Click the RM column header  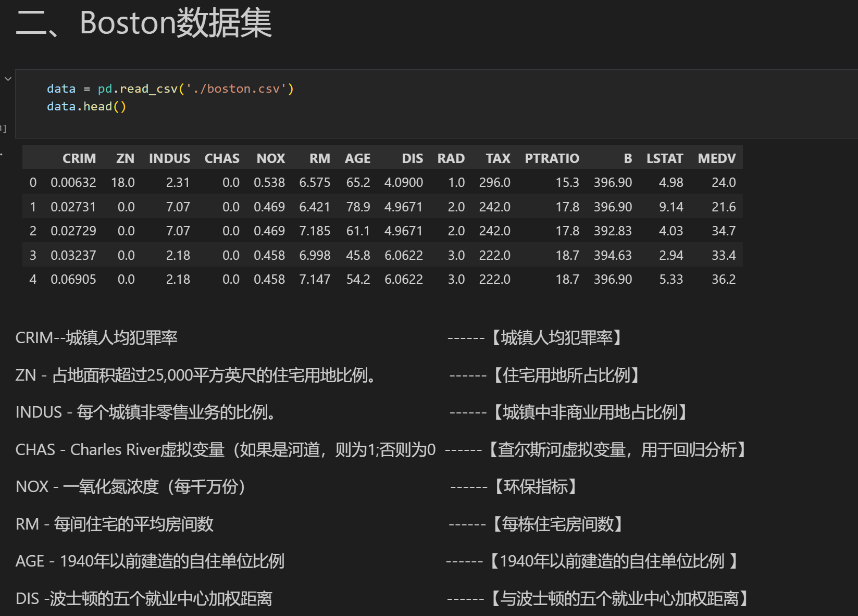tap(320, 158)
